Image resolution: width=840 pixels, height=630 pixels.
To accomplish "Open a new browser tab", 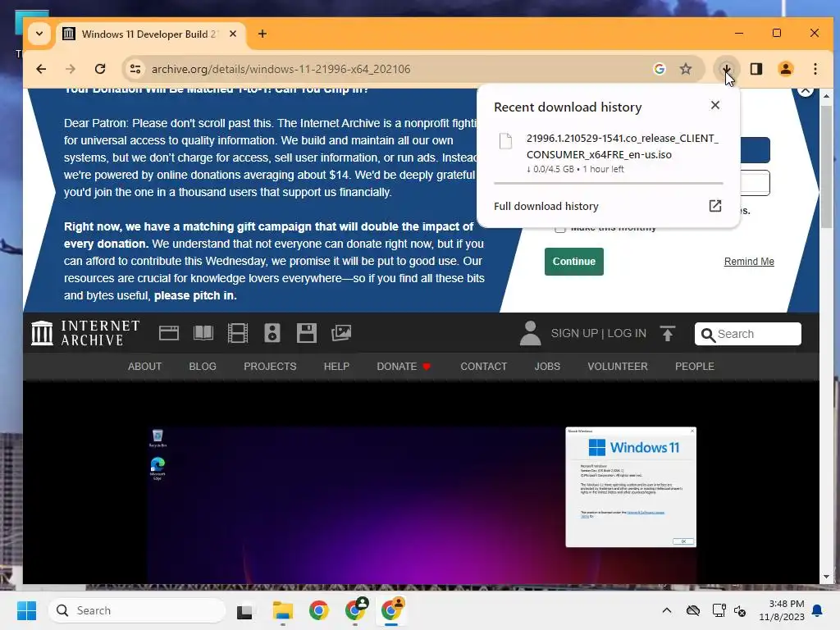I will pyautogui.click(x=262, y=34).
